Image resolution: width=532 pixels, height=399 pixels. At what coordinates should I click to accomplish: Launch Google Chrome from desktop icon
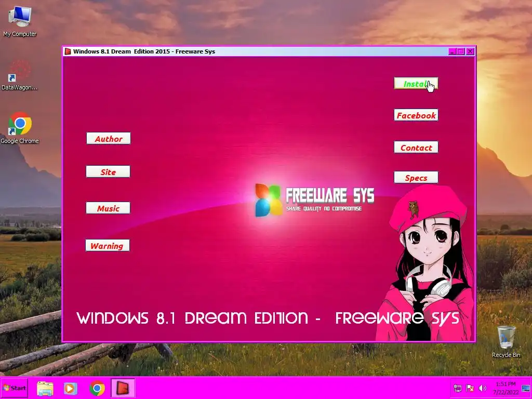coord(20,128)
